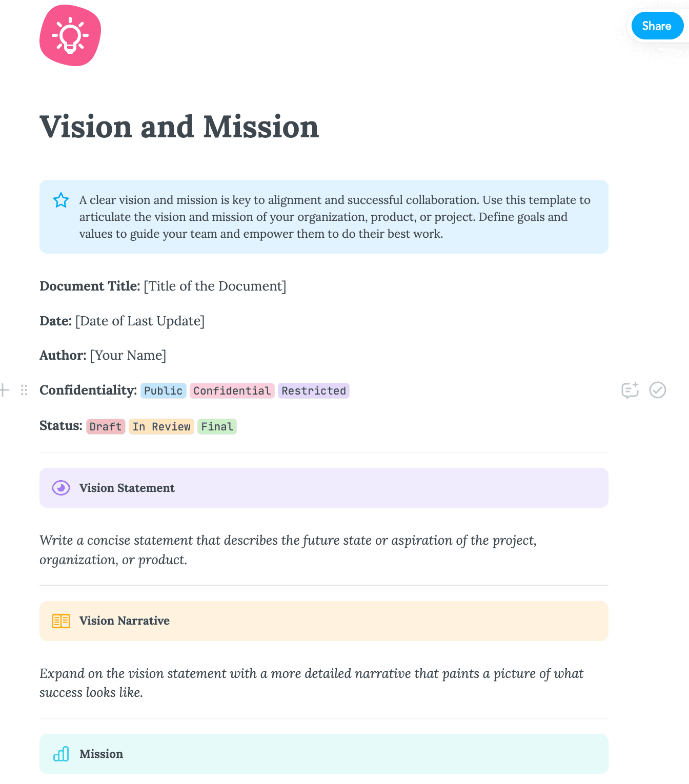
Task: Click the six-dot drag handle beside Confidentiality
Action: 24,390
